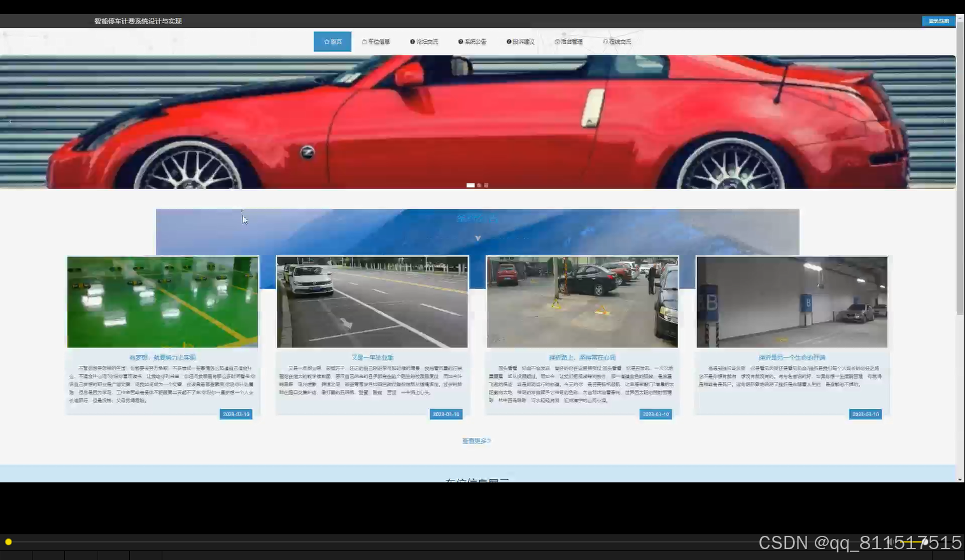Click the yellow video progress handle
The width and height of the screenshot is (965, 560).
[8, 542]
